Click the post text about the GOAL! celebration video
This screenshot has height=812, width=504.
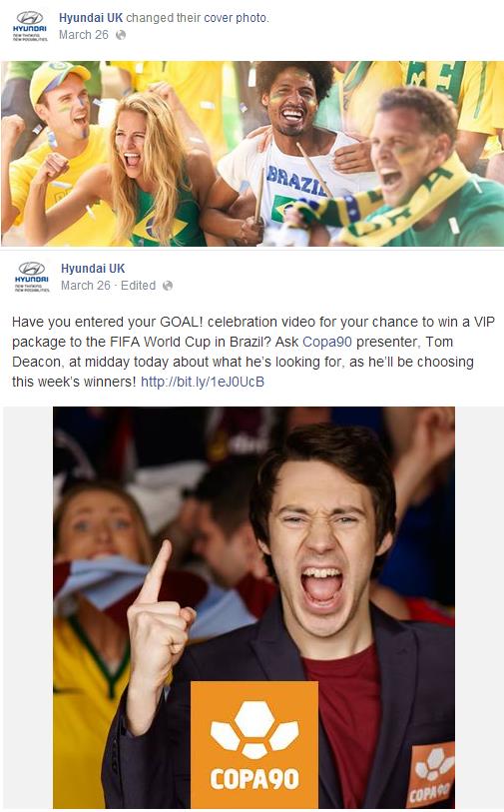253,352
